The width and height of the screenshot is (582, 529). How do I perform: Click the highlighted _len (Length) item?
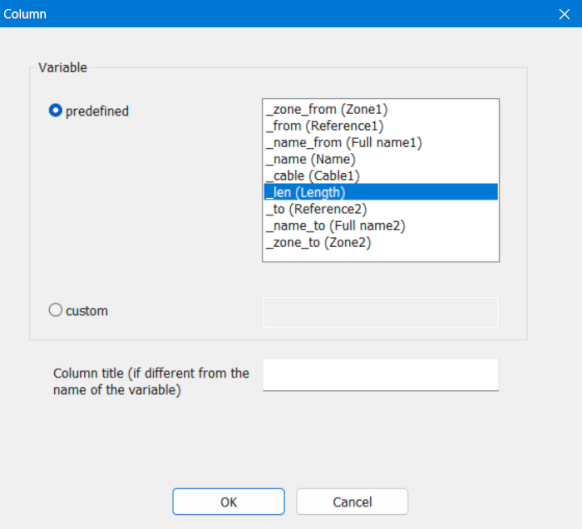381,192
